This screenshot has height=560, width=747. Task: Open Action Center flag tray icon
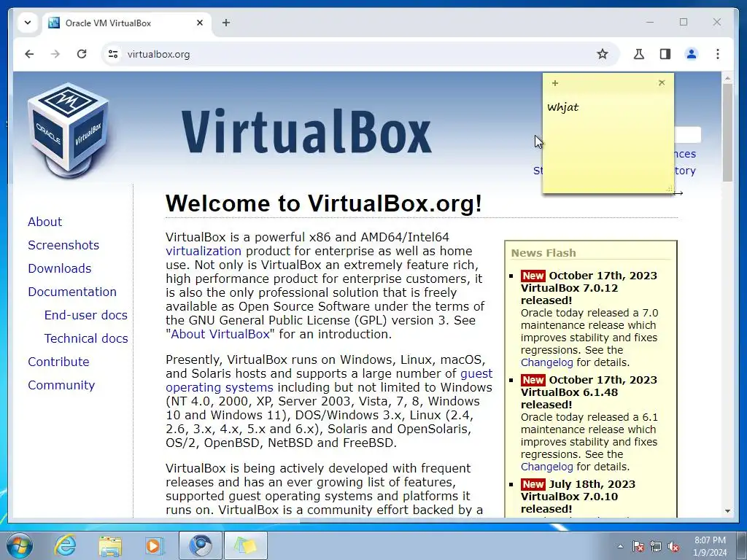[x=638, y=546]
